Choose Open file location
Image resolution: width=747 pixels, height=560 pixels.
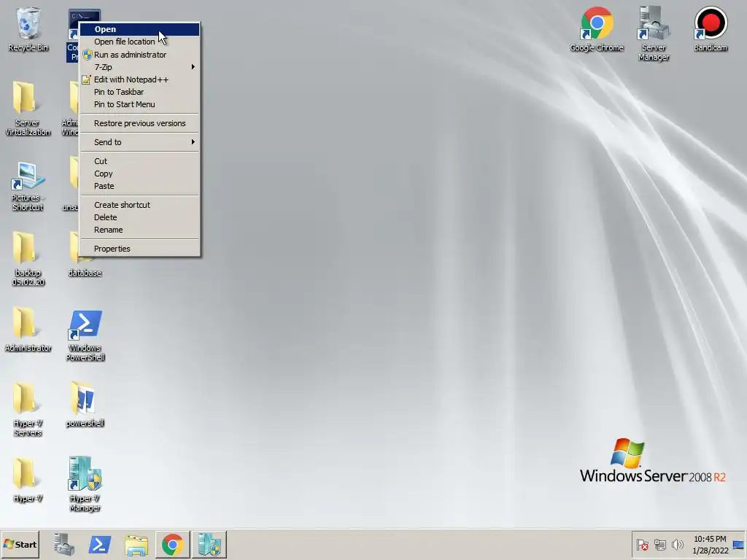pyautogui.click(x=139, y=42)
